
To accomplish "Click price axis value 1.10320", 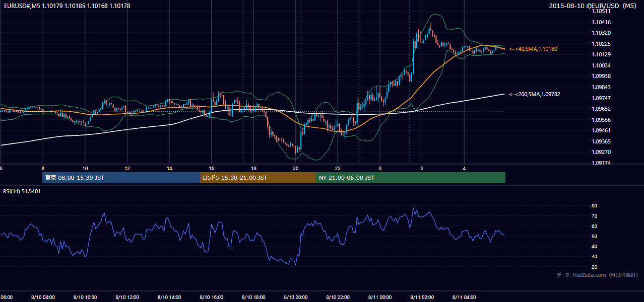I will [x=601, y=33].
